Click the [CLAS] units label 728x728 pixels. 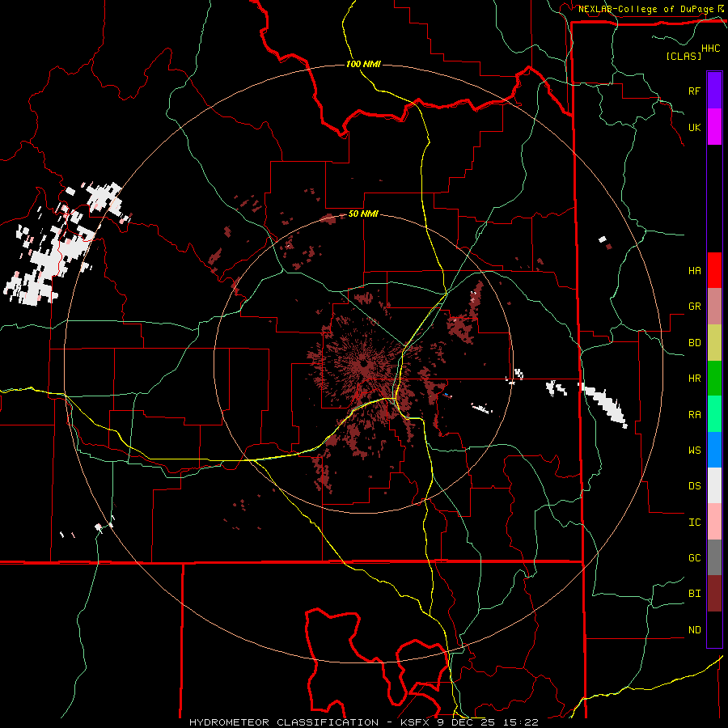tap(684, 56)
